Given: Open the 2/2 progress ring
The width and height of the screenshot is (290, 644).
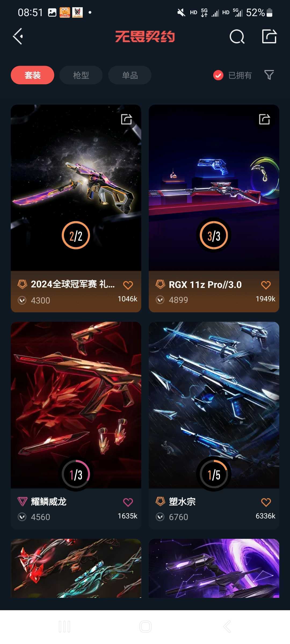Looking at the screenshot, I should coord(76,235).
